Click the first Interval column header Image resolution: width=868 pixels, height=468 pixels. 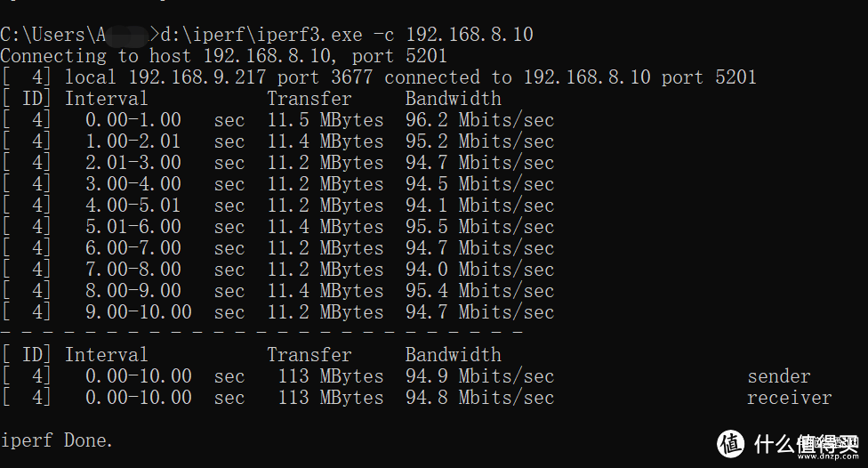[107, 99]
